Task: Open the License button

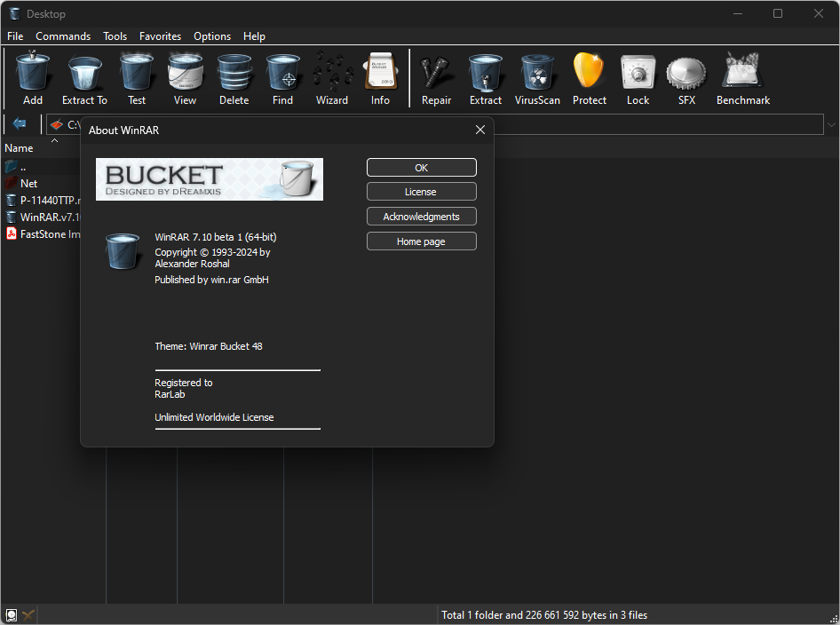Action: coord(422,192)
